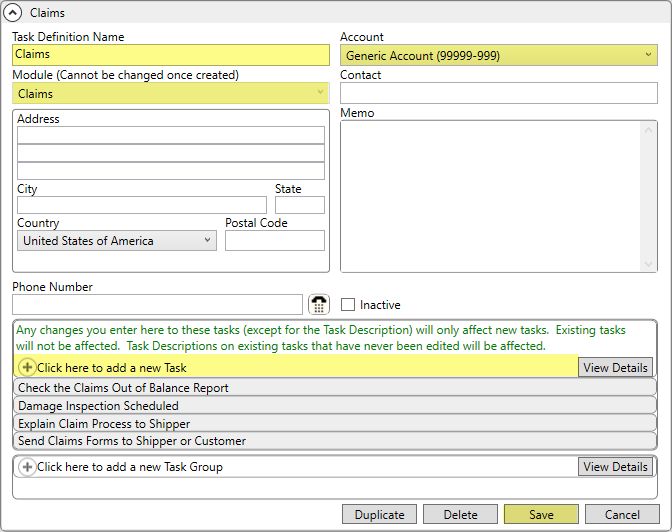
Task: Click the Delete button
Action: point(460,515)
